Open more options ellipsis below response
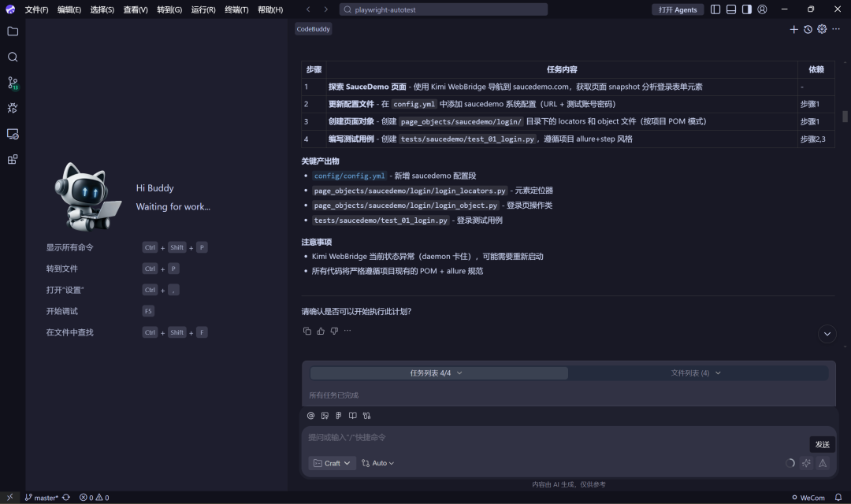The width and height of the screenshot is (851, 504). tap(347, 331)
